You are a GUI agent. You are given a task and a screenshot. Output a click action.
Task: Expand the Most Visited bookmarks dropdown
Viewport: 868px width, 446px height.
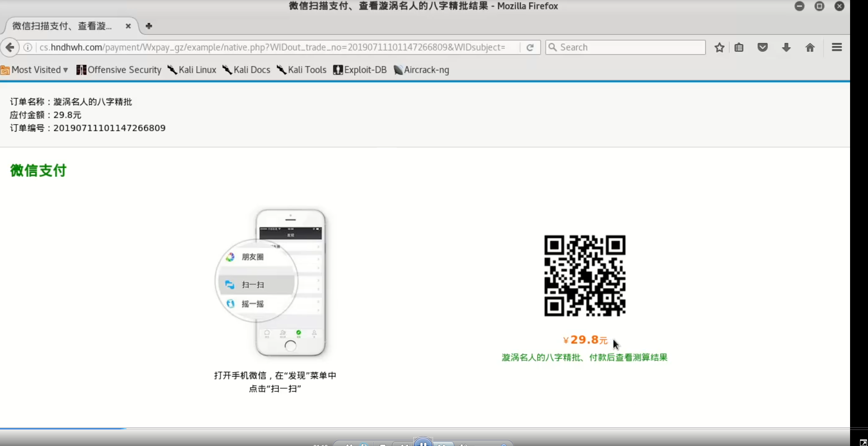(34, 70)
